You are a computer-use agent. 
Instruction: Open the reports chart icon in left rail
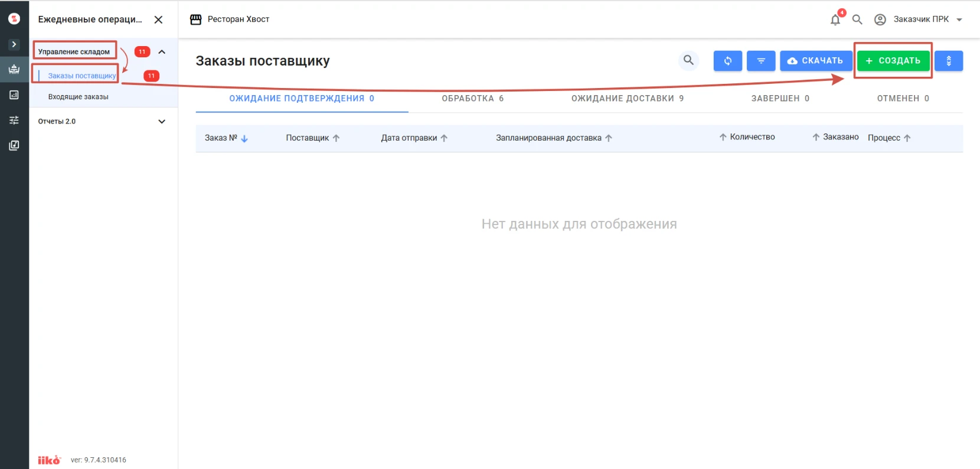(x=14, y=95)
